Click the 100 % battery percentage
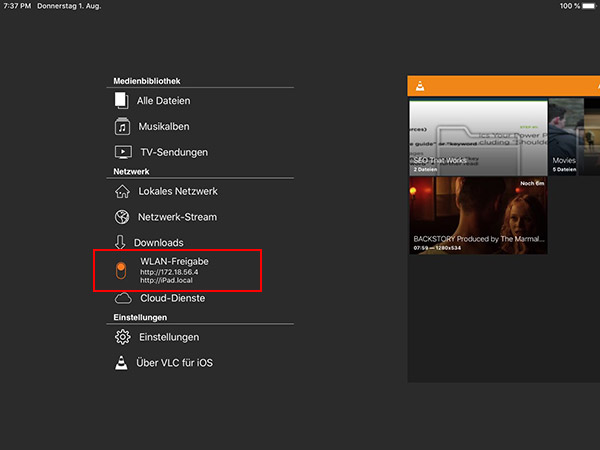Viewport: 600px width, 450px height. click(x=570, y=6)
